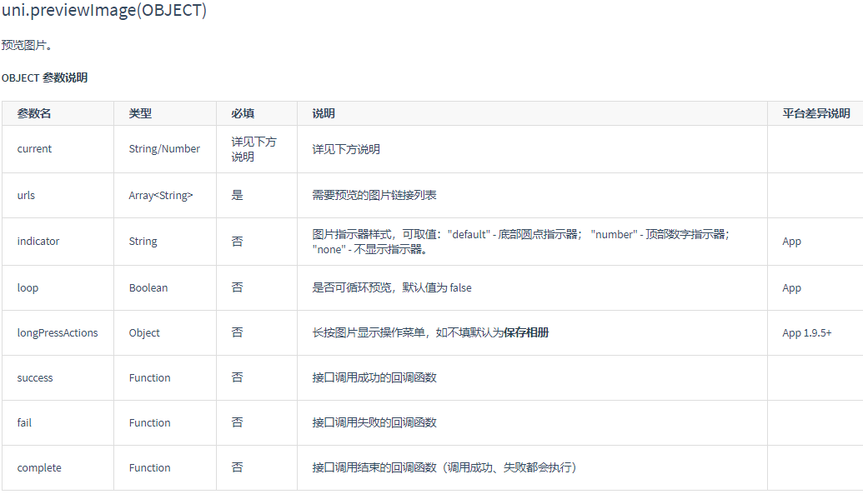The image size is (863, 504).
Task: Click the 'OBJECT 参数说明' subheading
Action: pyautogui.click(x=44, y=77)
